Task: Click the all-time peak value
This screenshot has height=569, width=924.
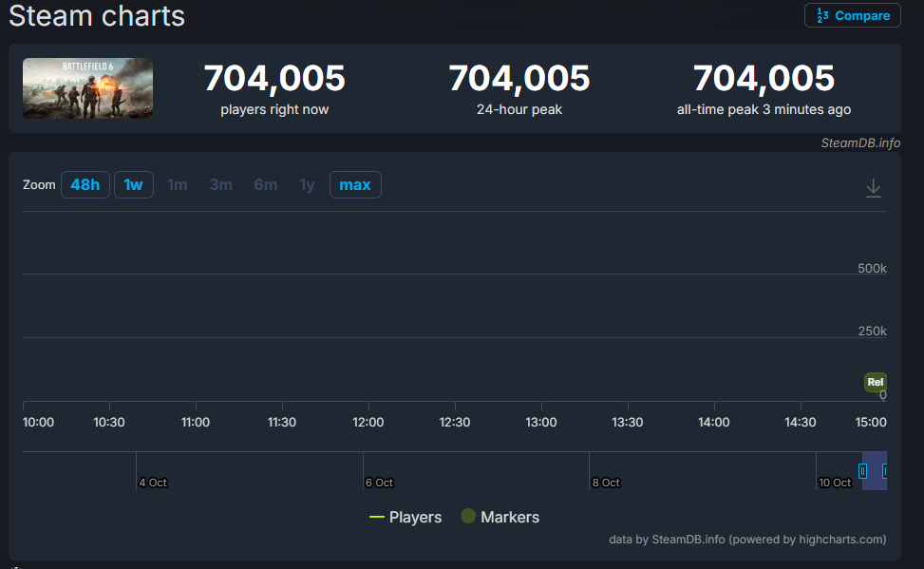Action: (x=764, y=78)
